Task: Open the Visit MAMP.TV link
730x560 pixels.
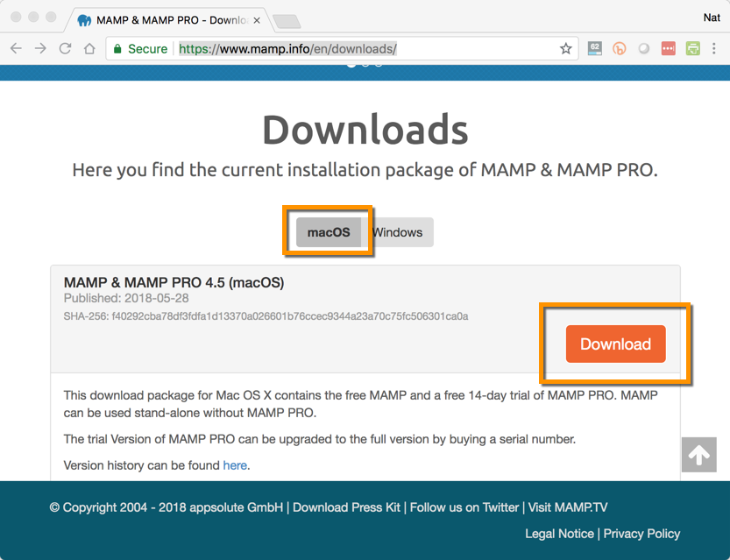Action: click(x=568, y=507)
